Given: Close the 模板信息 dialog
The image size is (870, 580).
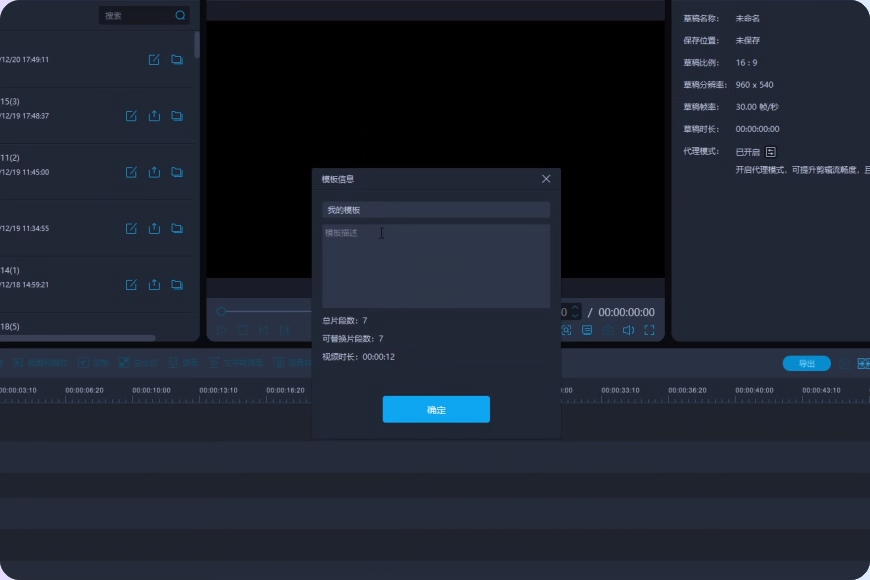Looking at the screenshot, I should click(x=546, y=179).
